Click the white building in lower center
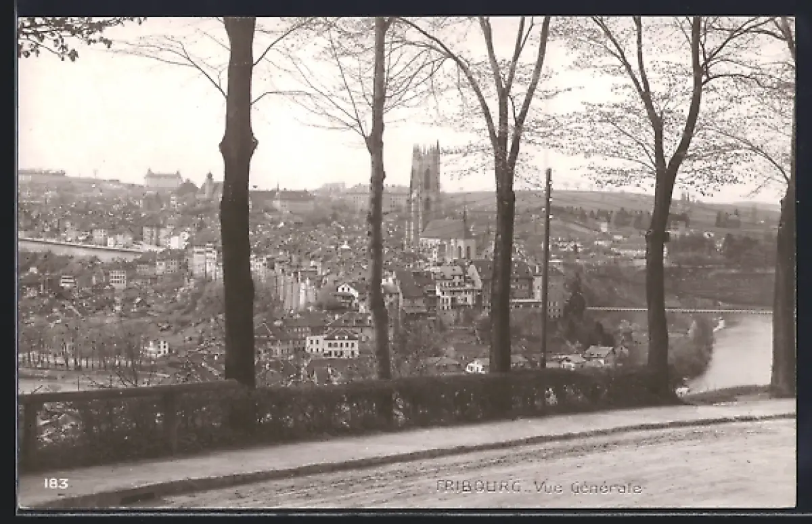The height and width of the screenshot is (524, 812). pyautogui.click(x=333, y=345)
